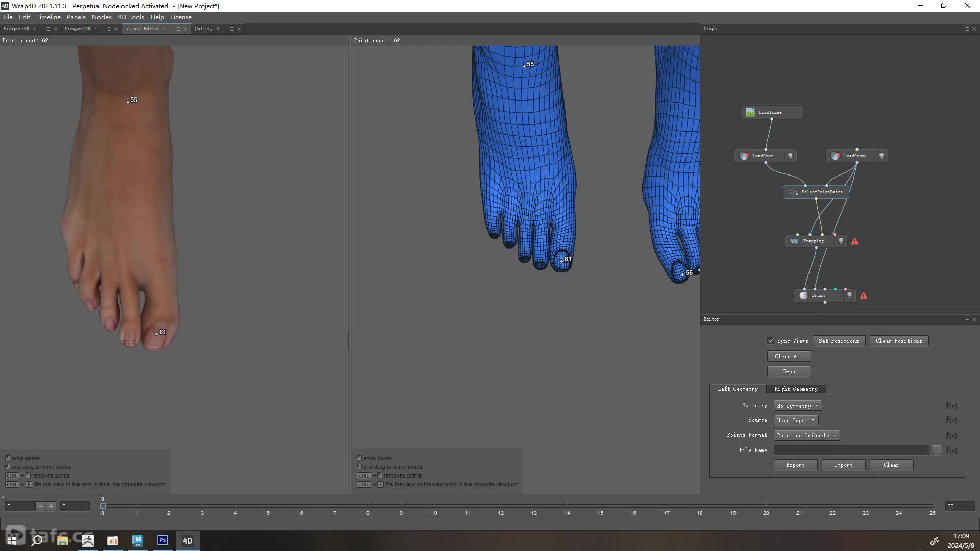
Task: Toggle Wrapping node visibility bulb
Action: tap(841, 241)
